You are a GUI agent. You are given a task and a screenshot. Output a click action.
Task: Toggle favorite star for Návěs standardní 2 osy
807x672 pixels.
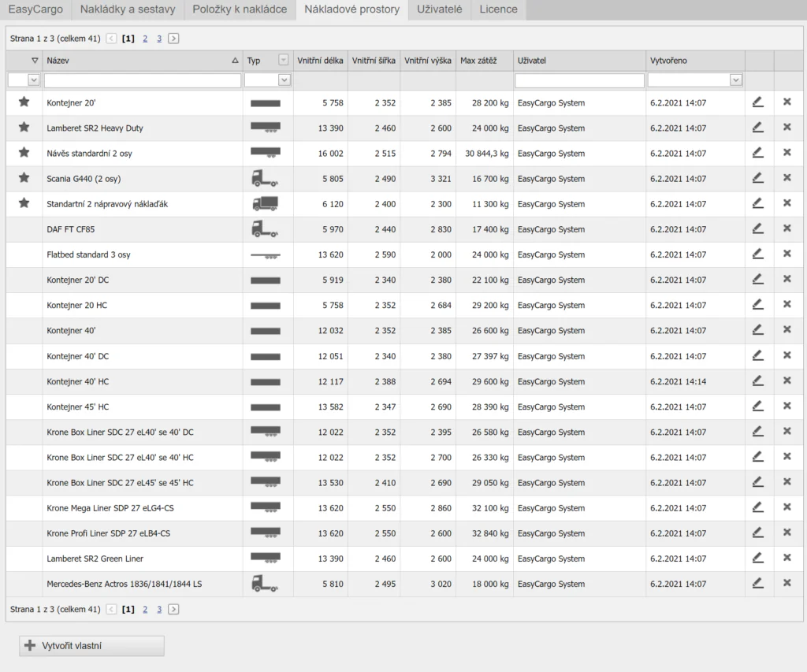point(24,152)
